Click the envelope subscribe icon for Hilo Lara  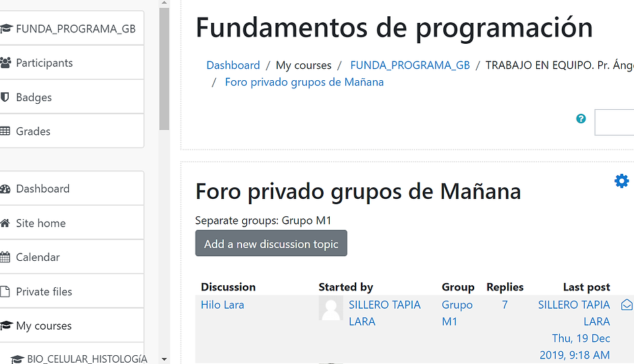[x=627, y=305]
